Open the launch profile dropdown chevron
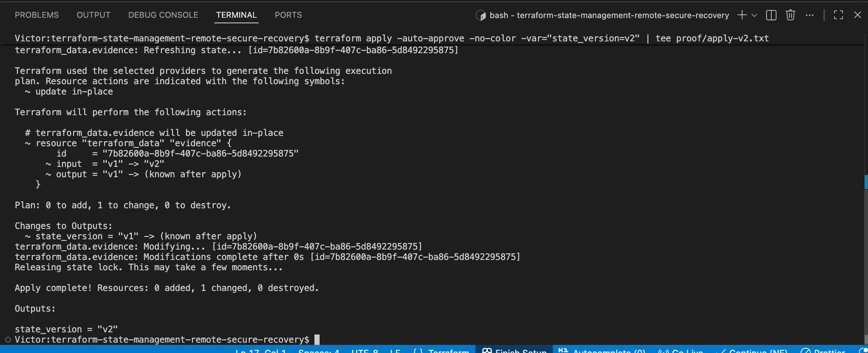 click(754, 15)
